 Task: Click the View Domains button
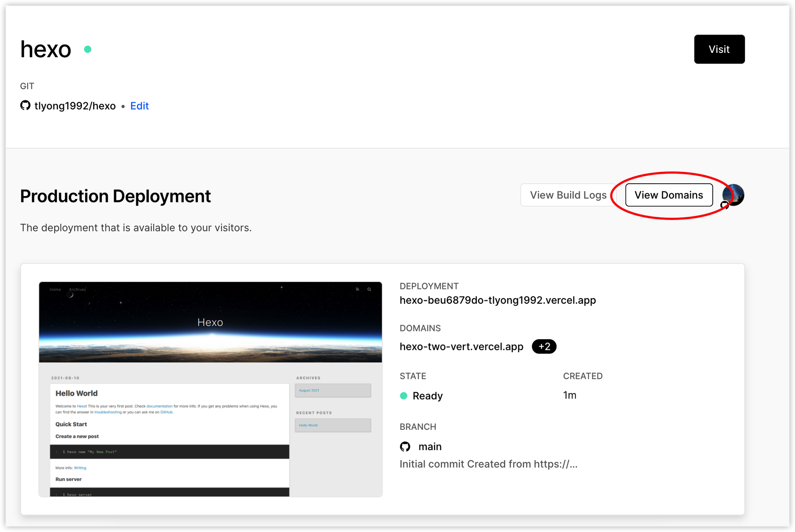pyautogui.click(x=669, y=195)
